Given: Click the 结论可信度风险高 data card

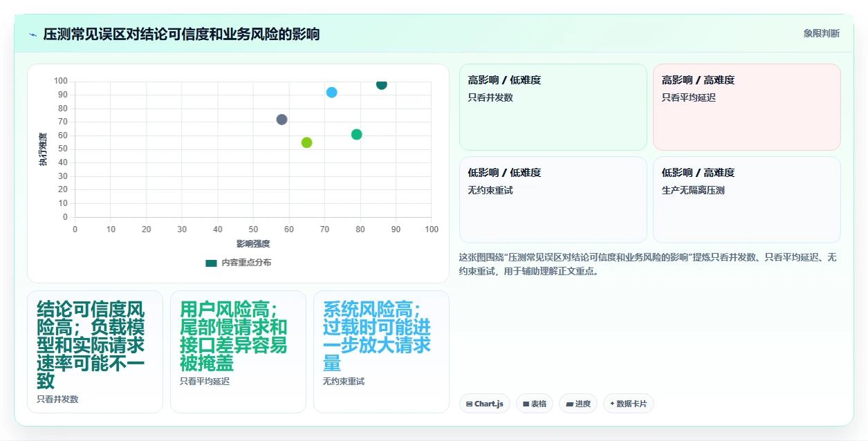Looking at the screenshot, I should 95,352.
